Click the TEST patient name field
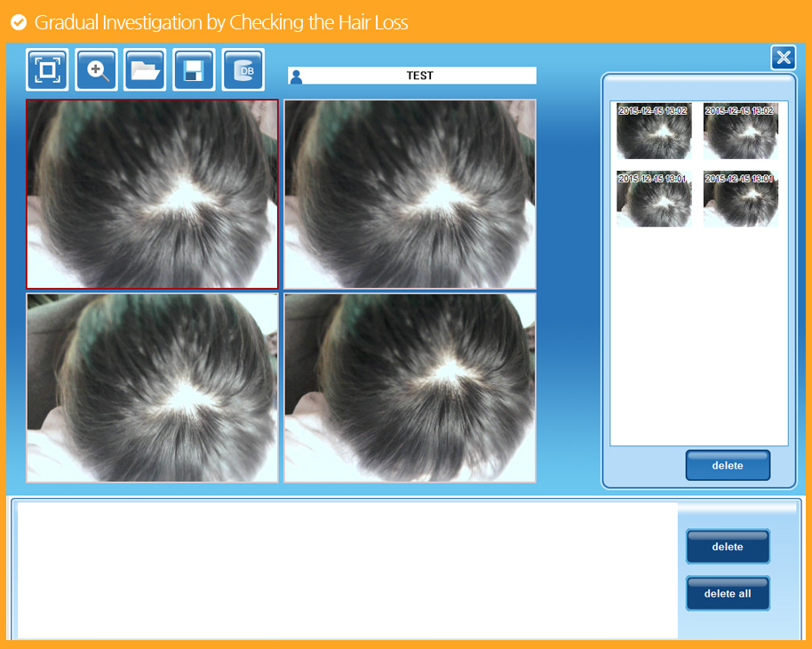This screenshot has height=649, width=812. [419, 76]
